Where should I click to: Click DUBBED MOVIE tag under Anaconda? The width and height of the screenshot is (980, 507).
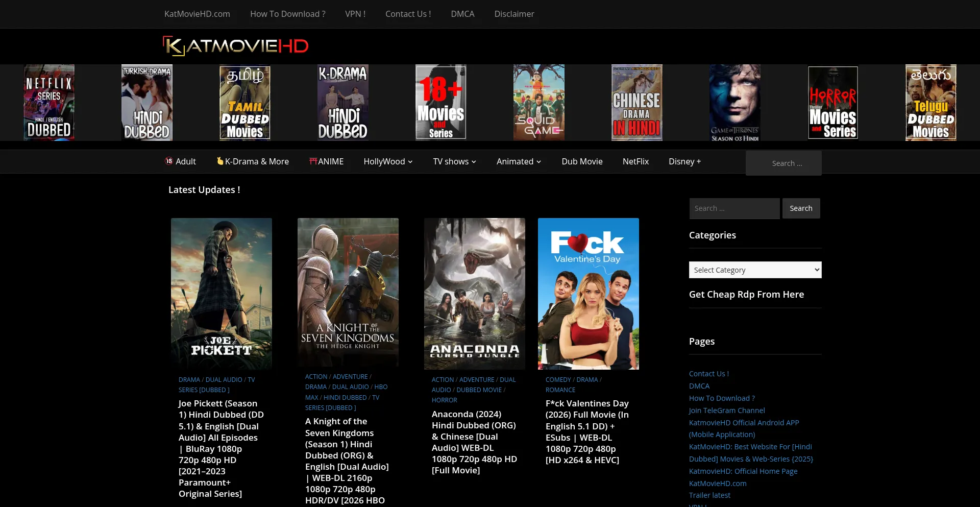click(x=479, y=390)
